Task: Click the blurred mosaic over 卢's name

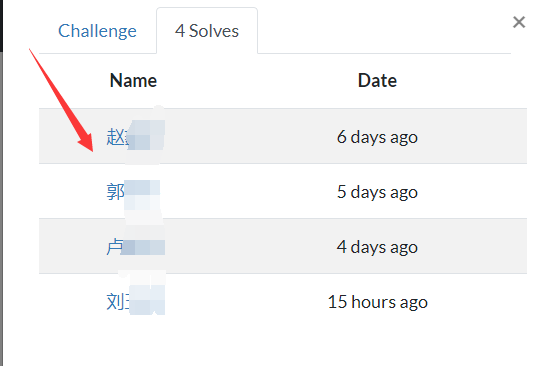Action: pyautogui.click(x=143, y=247)
